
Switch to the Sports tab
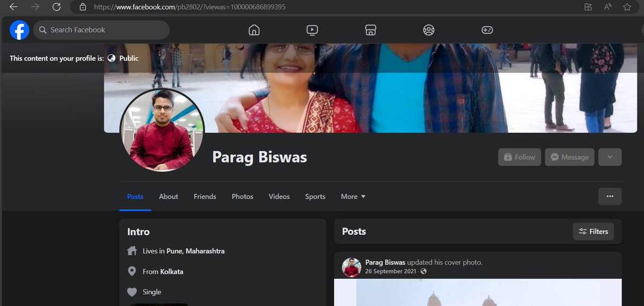tap(315, 197)
